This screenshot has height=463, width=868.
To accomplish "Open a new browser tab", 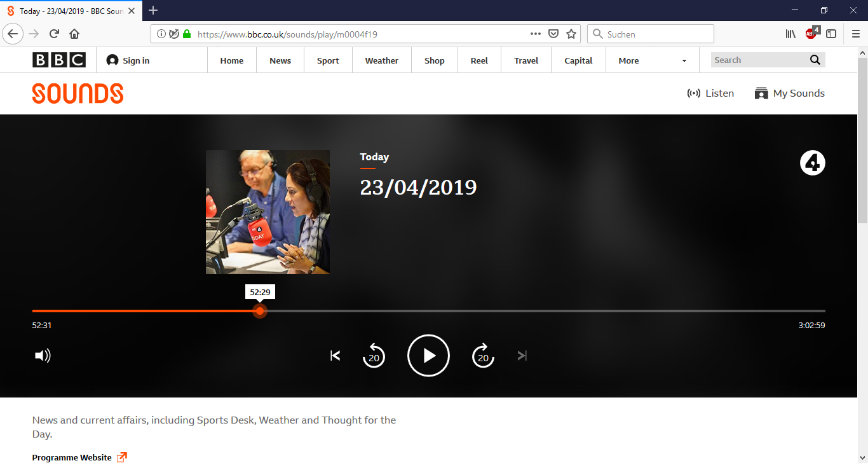I will [153, 10].
